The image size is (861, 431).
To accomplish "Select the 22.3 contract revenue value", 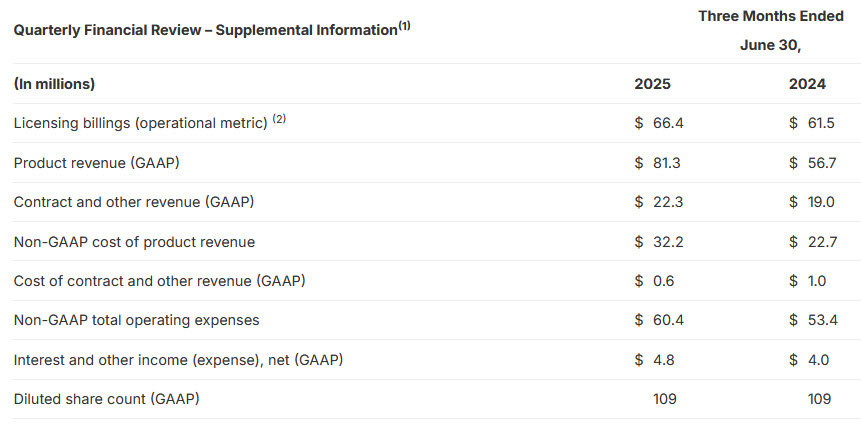I will 668,202.
